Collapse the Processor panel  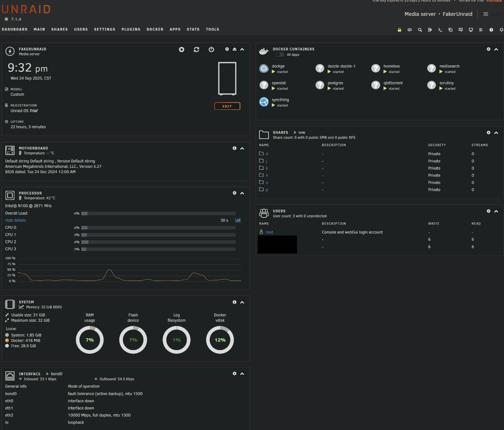coord(242,193)
